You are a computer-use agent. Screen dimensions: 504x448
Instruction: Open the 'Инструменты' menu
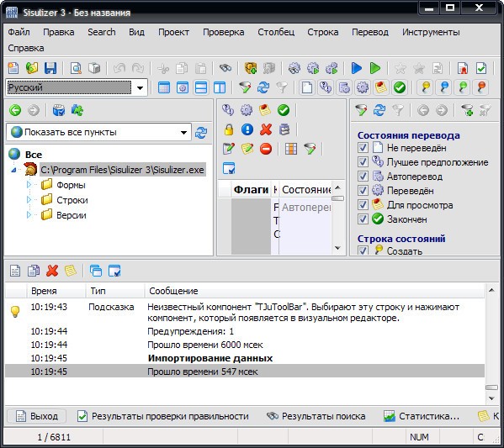[x=431, y=32]
